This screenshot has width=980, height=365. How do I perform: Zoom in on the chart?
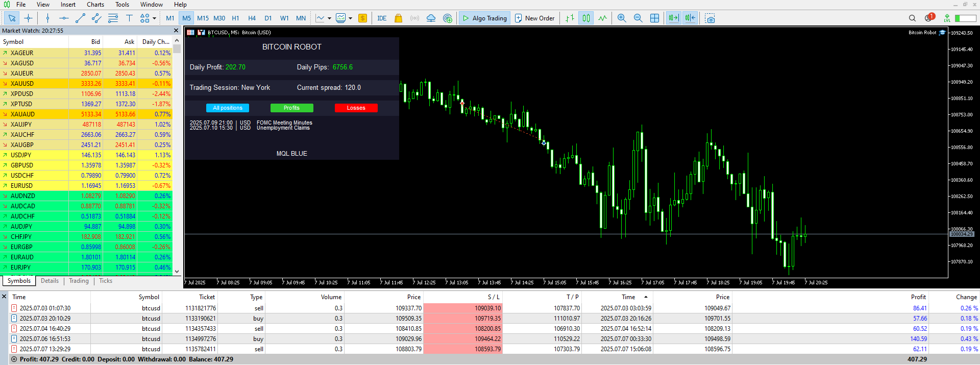[622, 18]
